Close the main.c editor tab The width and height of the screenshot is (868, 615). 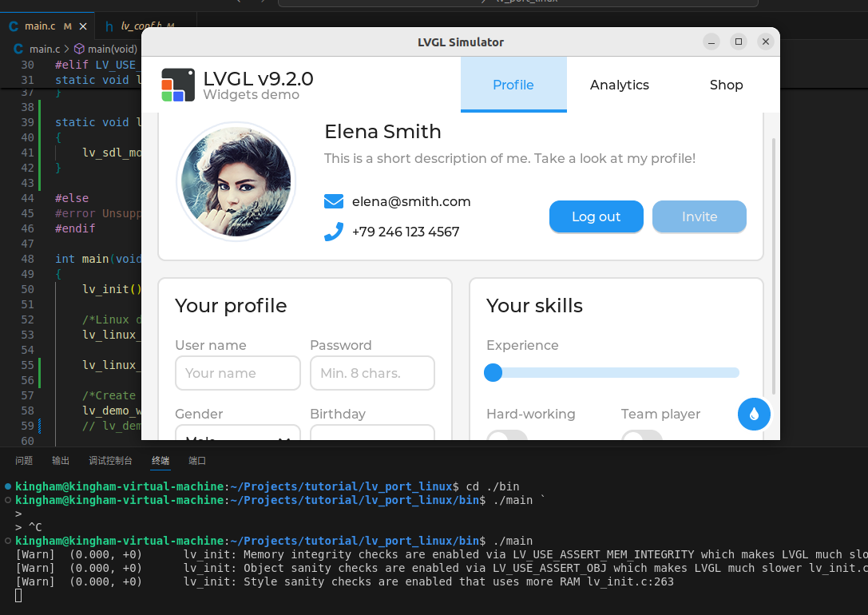[82, 26]
